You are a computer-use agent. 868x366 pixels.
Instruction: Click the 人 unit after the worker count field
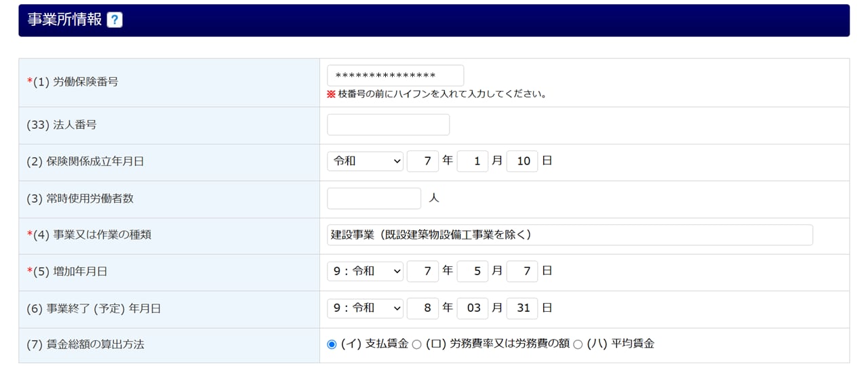pos(435,199)
